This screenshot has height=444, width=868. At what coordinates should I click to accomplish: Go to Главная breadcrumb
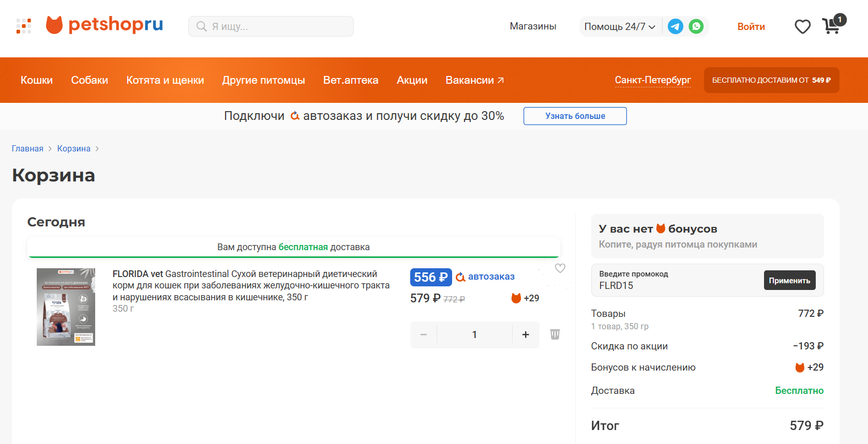(27, 148)
